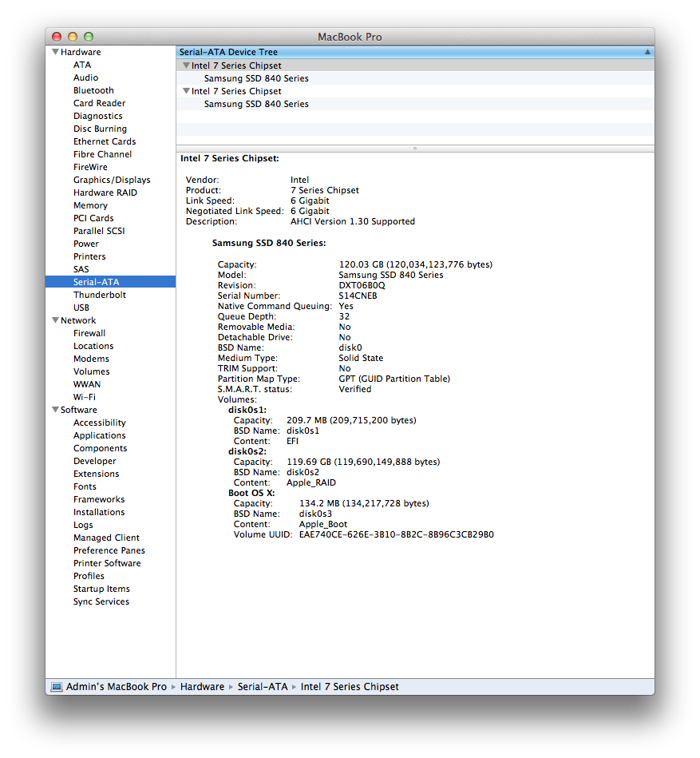
Task: Select Bluetooth in the sidebar
Action: coord(93,90)
